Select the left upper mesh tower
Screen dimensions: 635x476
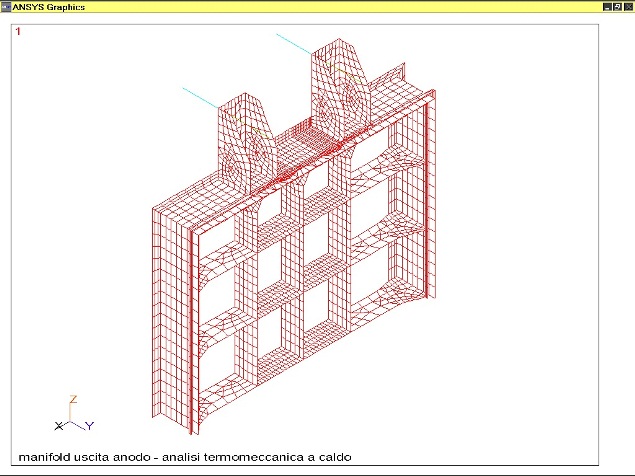tap(247, 142)
